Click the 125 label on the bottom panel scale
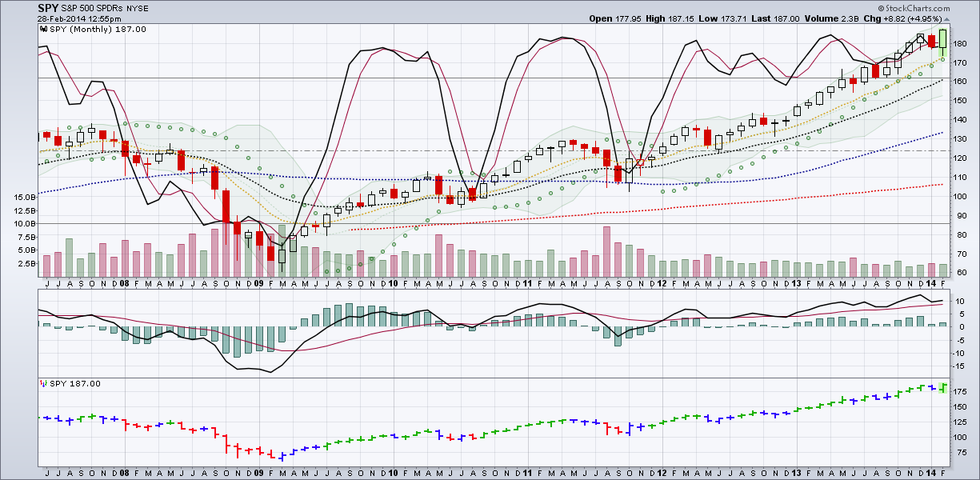This screenshot has width=980, height=480. coord(962,422)
